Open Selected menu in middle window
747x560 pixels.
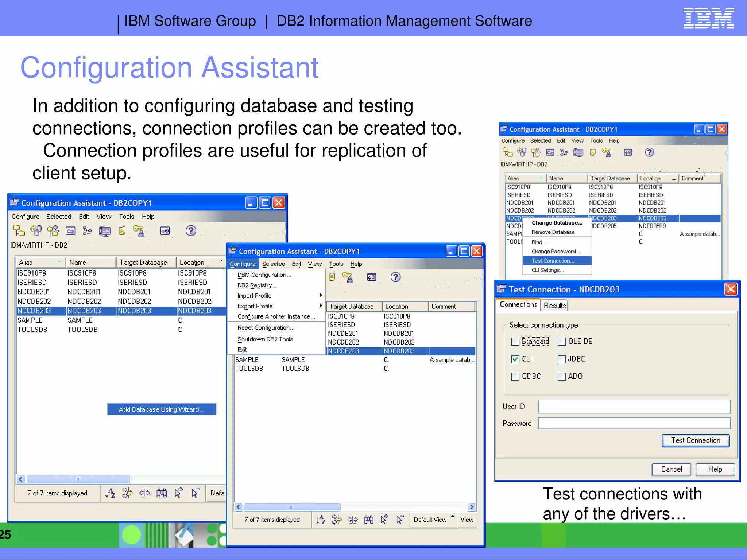click(x=274, y=264)
